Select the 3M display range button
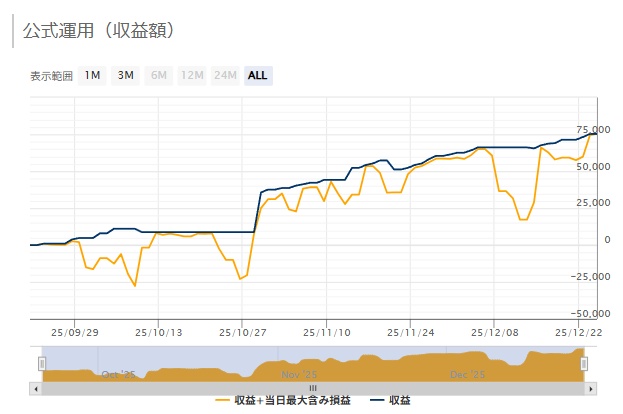Viewport: 623px width, 414px height. pos(125,75)
